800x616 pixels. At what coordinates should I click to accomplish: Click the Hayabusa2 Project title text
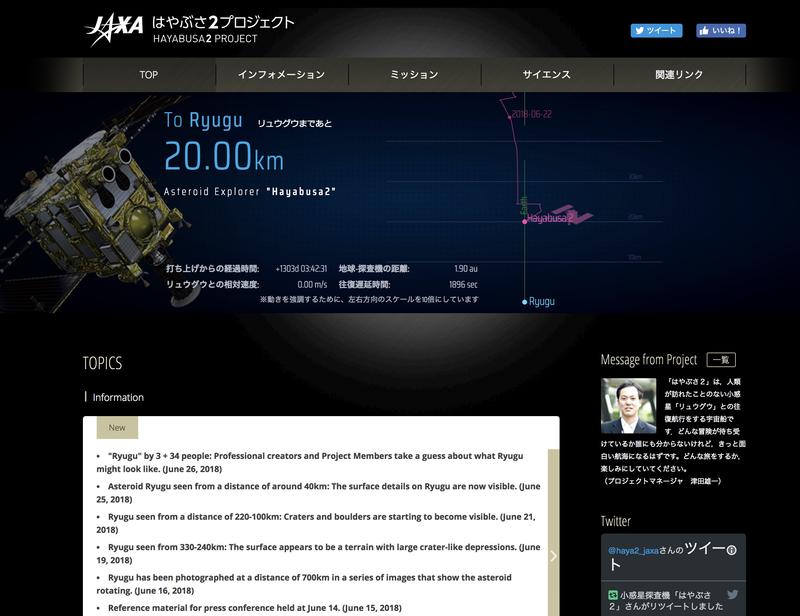click(x=223, y=30)
